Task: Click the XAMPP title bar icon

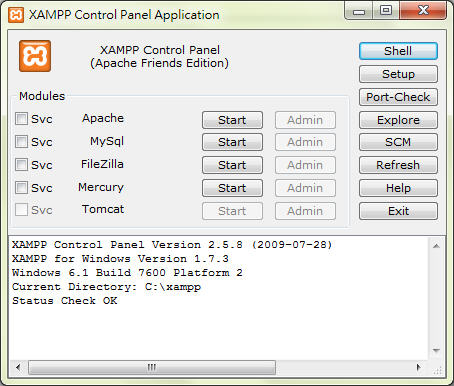Action: pyautogui.click(x=16, y=15)
